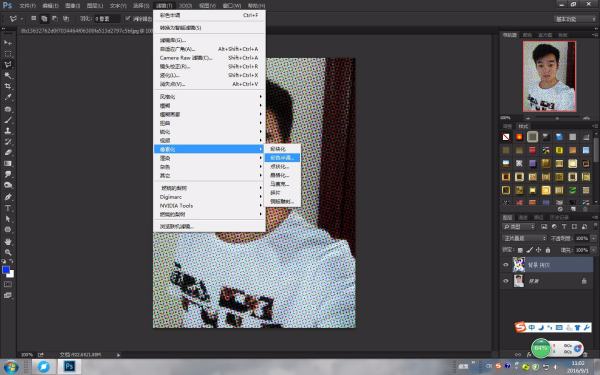The width and height of the screenshot is (600, 375).
Task: Open layer filter type dropdown
Action: point(518,227)
